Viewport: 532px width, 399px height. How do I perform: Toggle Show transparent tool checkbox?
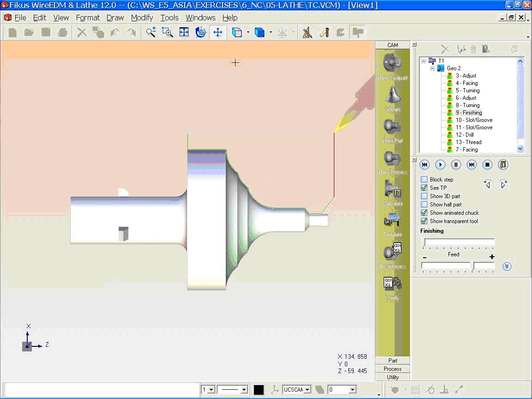click(x=424, y=221)
